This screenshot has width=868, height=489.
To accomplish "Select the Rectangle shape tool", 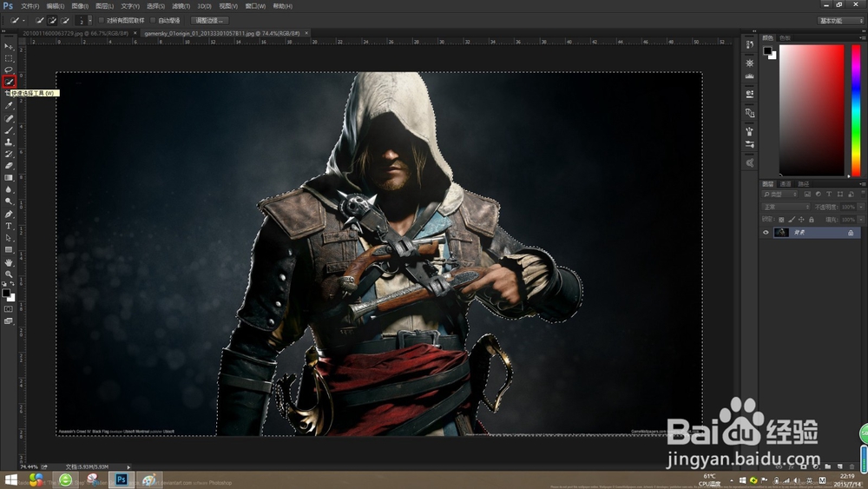I will [x=9, y=250].
